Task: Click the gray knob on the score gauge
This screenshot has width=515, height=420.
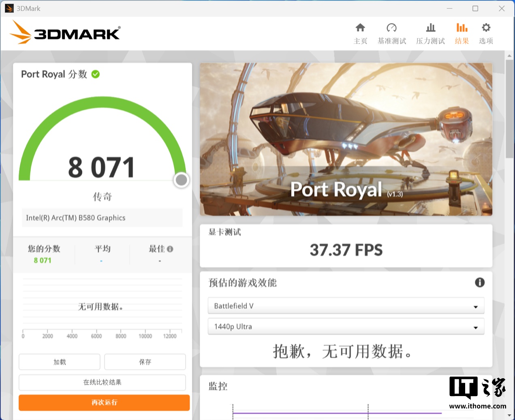Action: [x=181, y=180]
